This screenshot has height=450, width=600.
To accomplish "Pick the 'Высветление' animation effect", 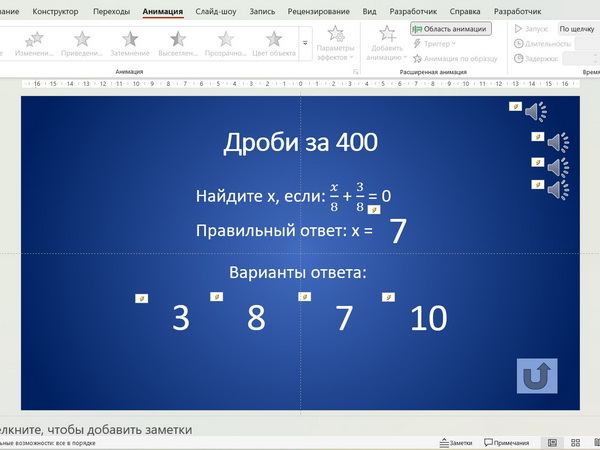I will (x=178, y=42).
